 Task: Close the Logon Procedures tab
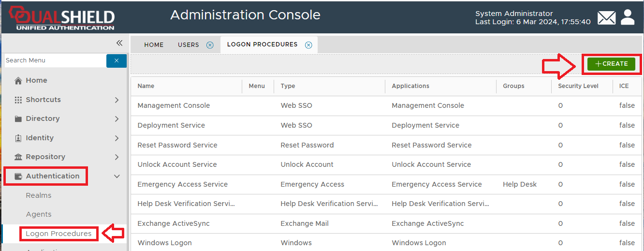[308, 45]
